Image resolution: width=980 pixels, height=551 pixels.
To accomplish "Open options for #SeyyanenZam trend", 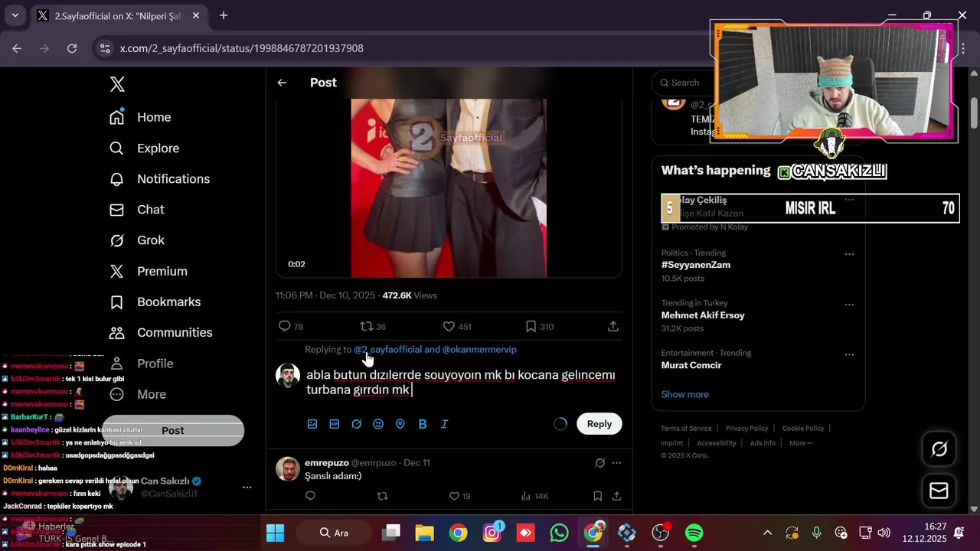I will coord(849,254).
